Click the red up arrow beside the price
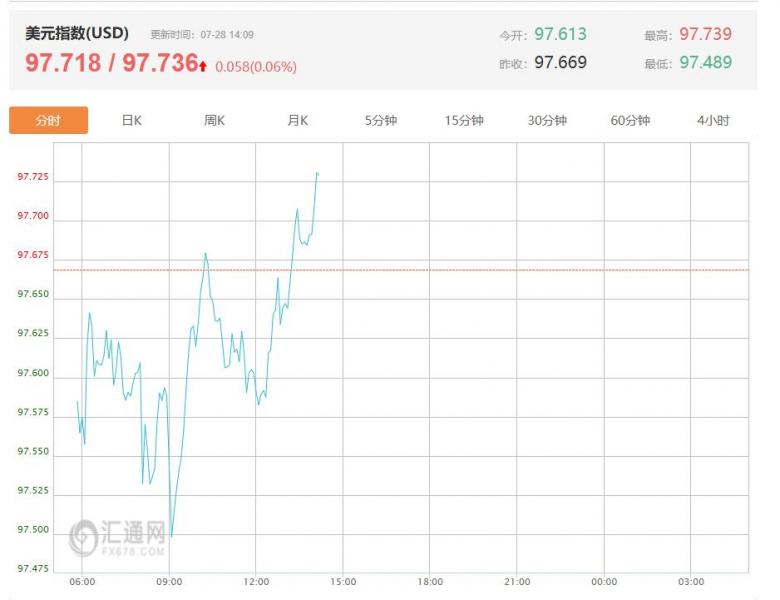 [x=203, y=66]
